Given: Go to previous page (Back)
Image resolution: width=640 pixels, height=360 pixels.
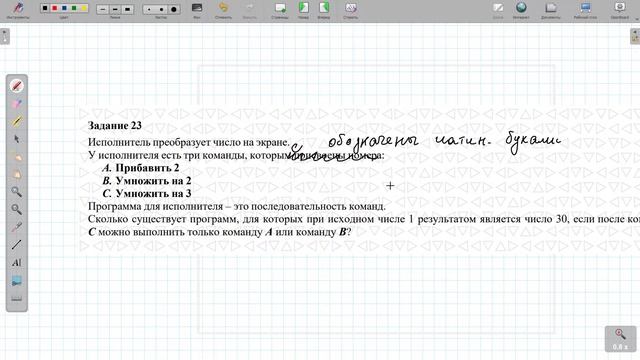Looking at the screenshot, I should (x=303, y=10).
